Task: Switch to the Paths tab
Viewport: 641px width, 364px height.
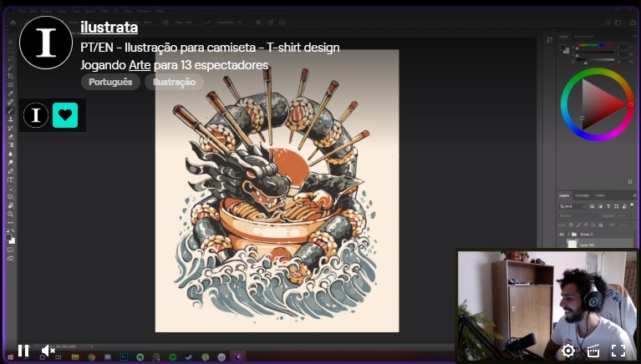Action: point(600,195)
